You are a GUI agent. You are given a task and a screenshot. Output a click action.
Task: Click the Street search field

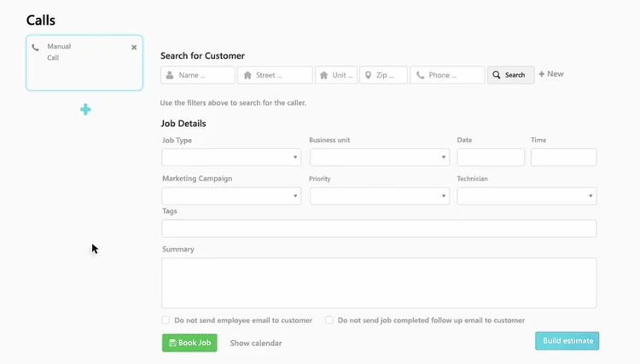(x=275, y=75)
